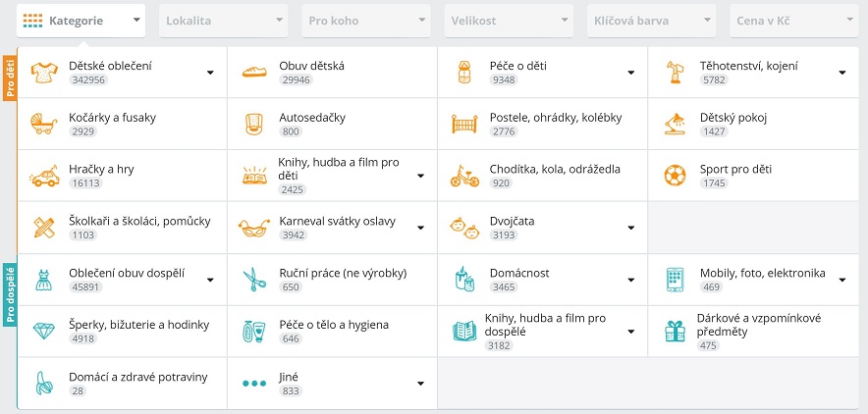Expand the Jiné category arrow

420,383
